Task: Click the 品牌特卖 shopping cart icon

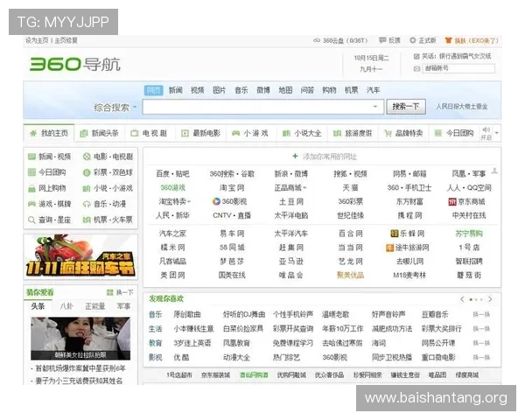Action: click(388, 133)
